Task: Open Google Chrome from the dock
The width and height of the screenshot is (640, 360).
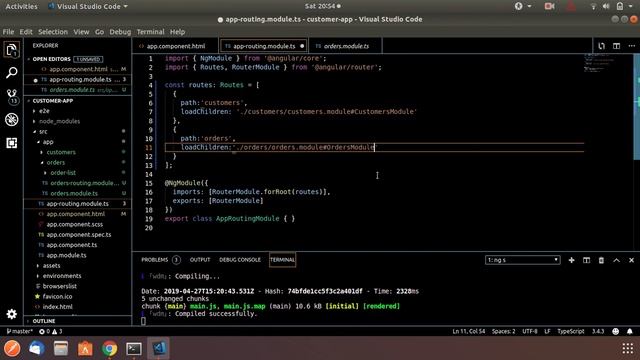Action: (x=109, y=348)
